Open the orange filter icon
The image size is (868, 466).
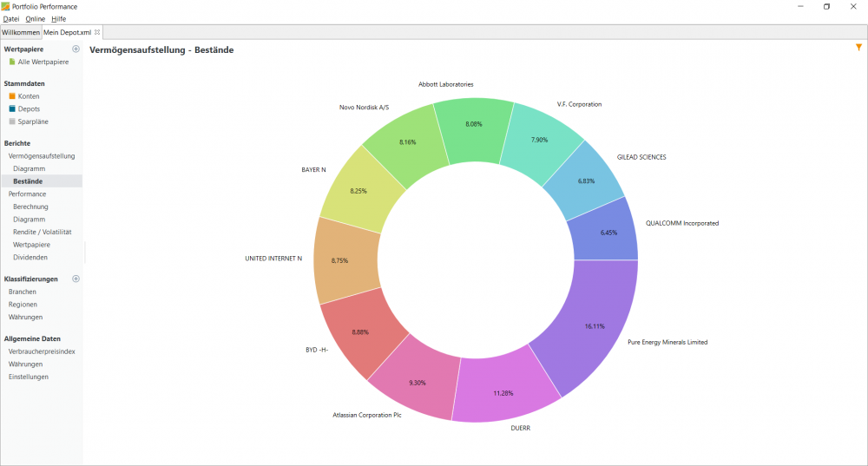[858, 48]
